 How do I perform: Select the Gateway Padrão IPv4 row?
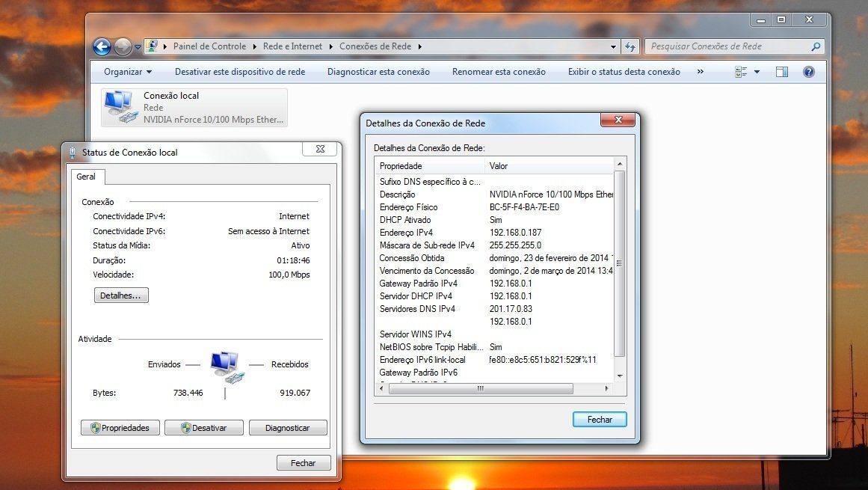click(x=493, y=284)
